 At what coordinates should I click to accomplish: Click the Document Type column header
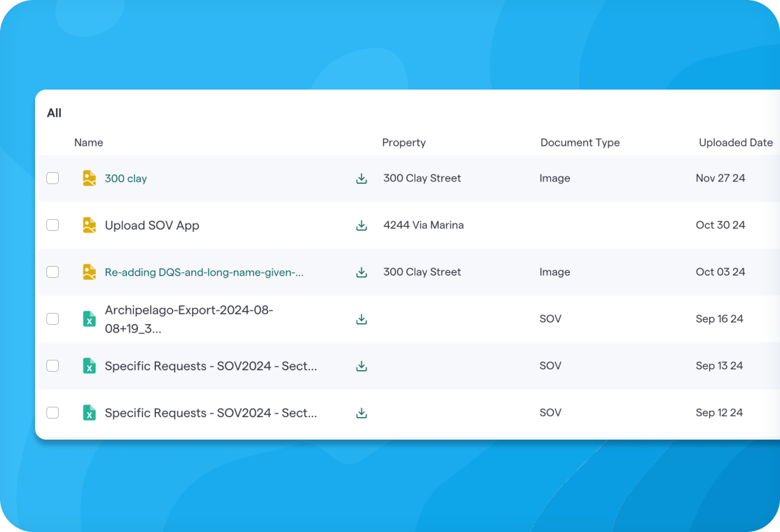pos(580,143)
